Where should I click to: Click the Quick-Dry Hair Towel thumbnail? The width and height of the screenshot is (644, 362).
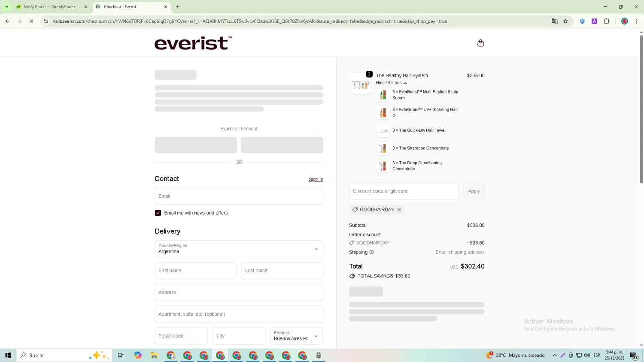click(383, 130)
